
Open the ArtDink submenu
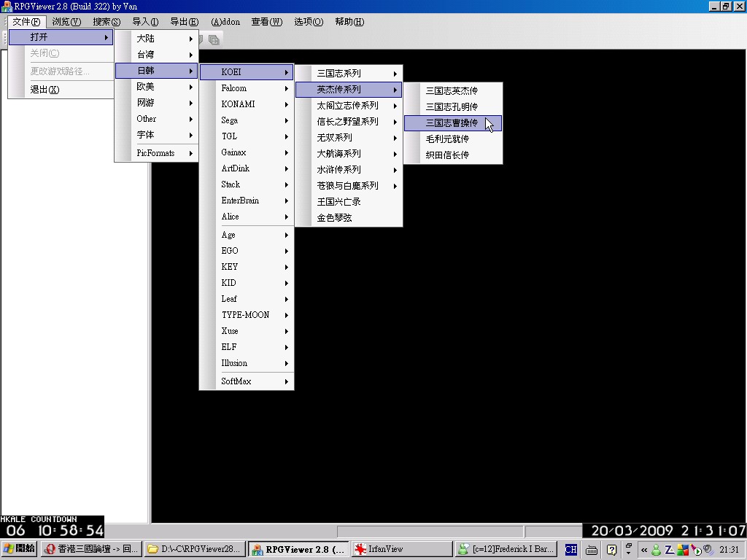point(247,168)
